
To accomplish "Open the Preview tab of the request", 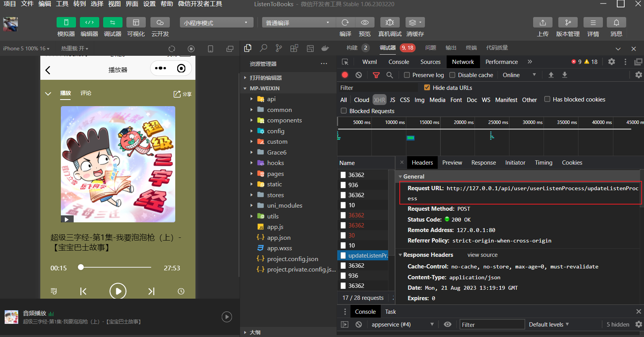I will pos(452,163).
